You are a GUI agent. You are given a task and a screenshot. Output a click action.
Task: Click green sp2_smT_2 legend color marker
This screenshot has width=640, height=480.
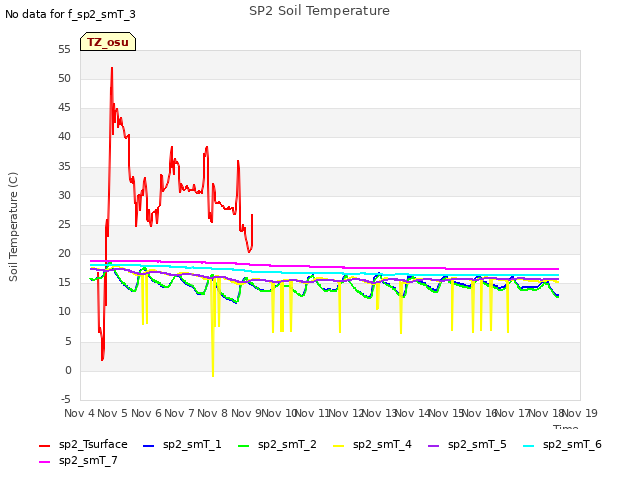(x=244, y=446)
